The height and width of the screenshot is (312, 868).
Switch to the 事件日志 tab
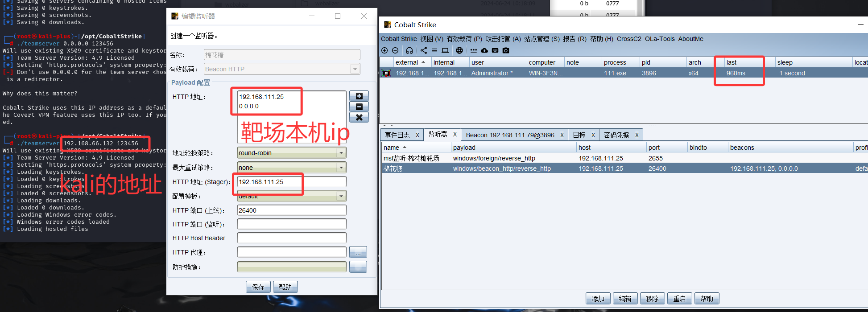point(397,135)
